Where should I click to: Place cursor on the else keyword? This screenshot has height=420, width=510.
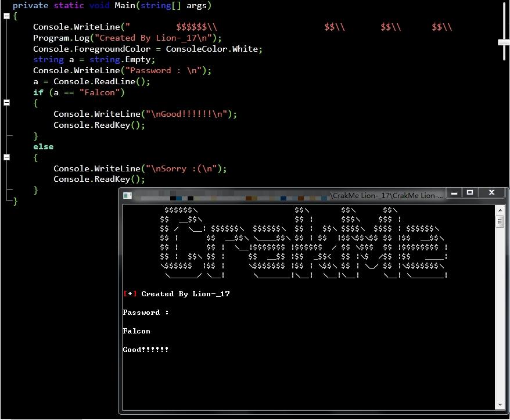tap(43, 147)
